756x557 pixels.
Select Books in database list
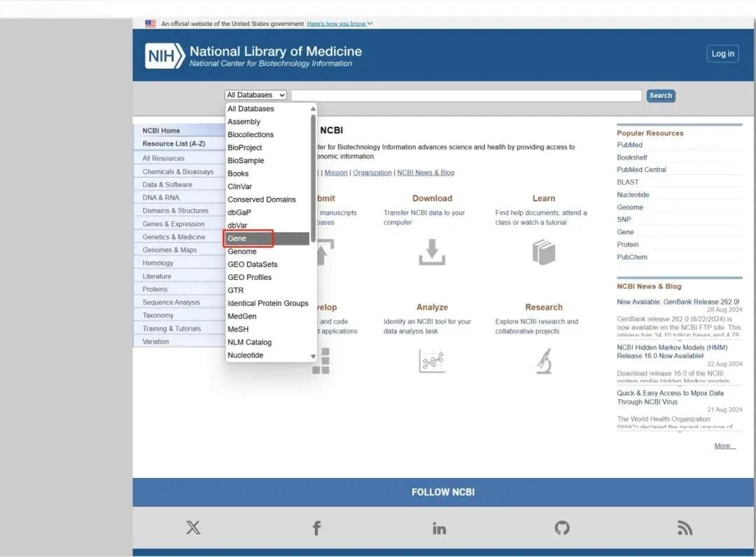[267, 174]
